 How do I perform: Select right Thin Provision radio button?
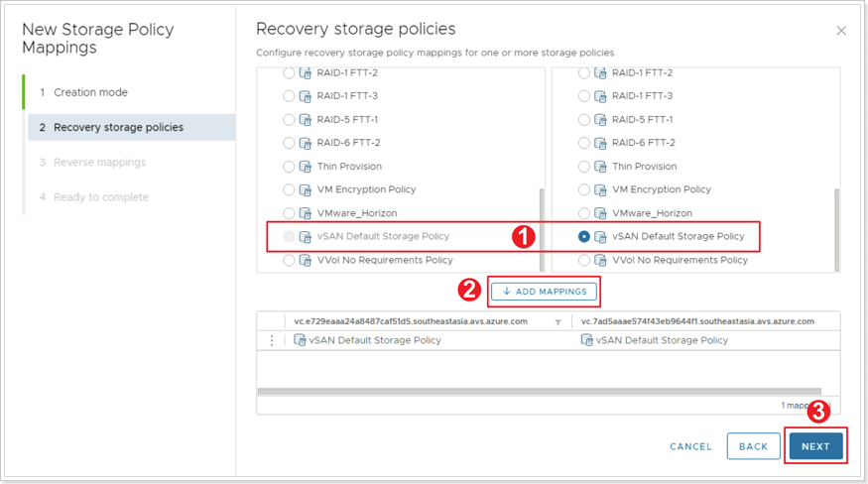[x=584, y=167]
